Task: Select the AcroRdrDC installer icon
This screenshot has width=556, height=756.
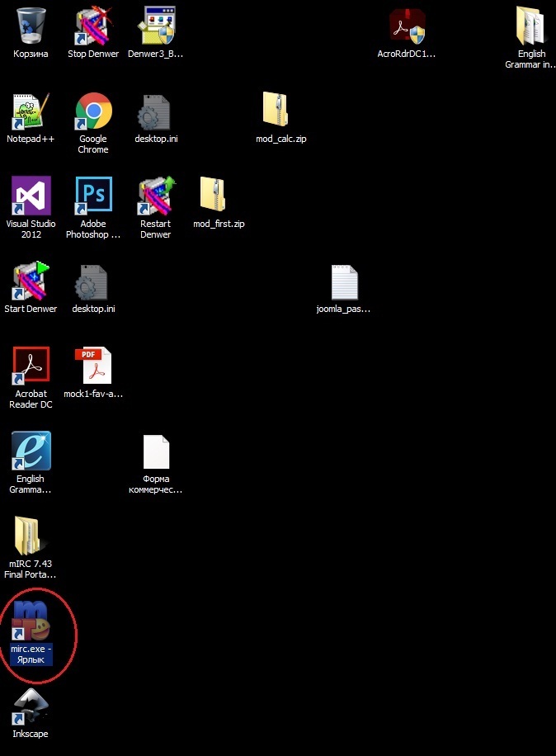Action: point(406,26)
